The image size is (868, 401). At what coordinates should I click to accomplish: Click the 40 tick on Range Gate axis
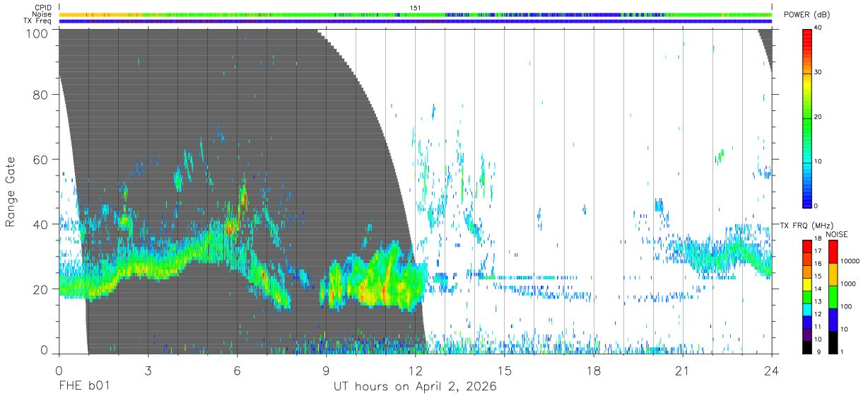pyautogui.click(x=42, y=224)
